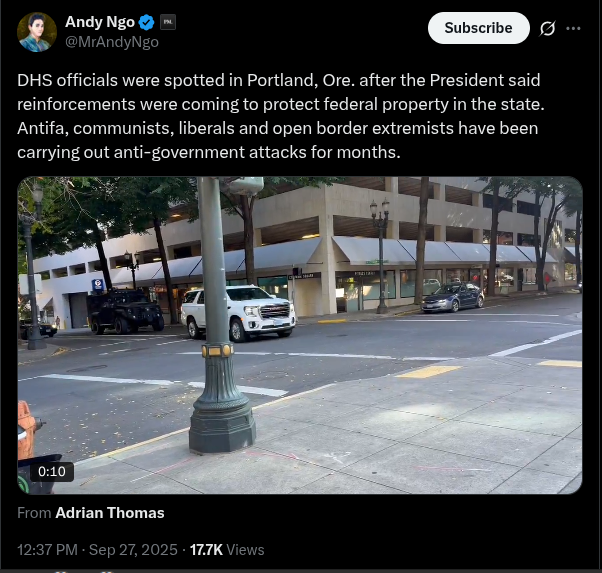Click the blue verified checkmark badge
Image resolution: width=602 pixels, height=573 pixels.
point(146,22)
